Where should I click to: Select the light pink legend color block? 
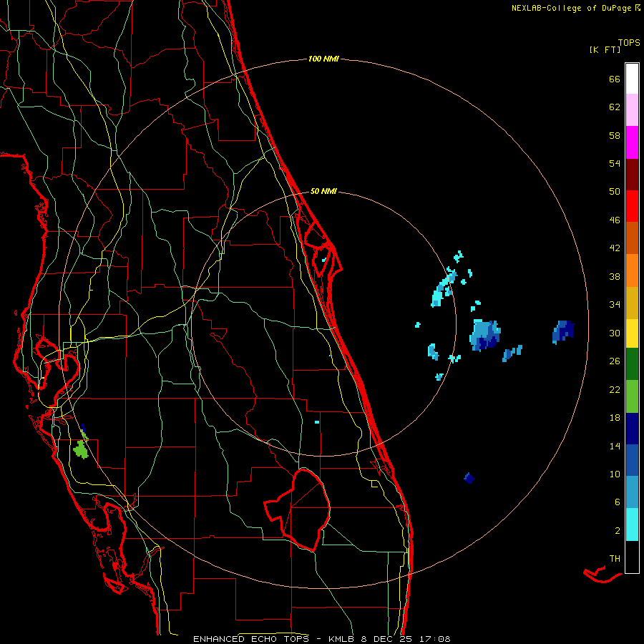tap(632, 110)
